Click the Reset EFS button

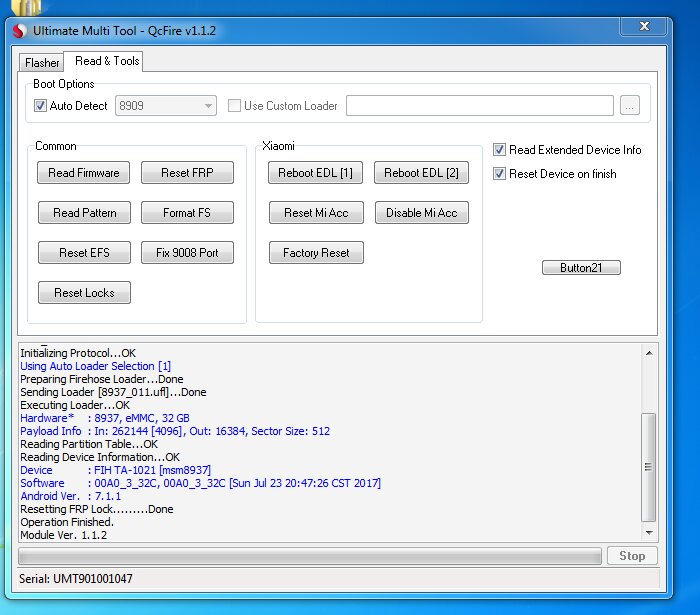pos(84,253)
